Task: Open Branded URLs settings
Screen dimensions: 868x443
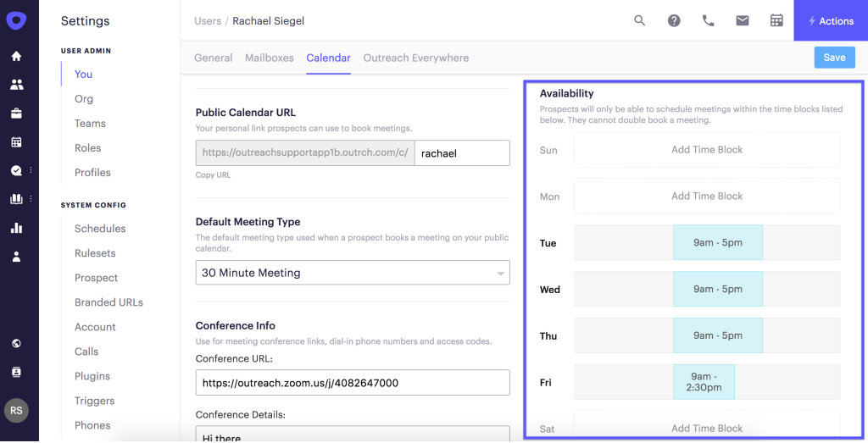Action: [109, 302]
